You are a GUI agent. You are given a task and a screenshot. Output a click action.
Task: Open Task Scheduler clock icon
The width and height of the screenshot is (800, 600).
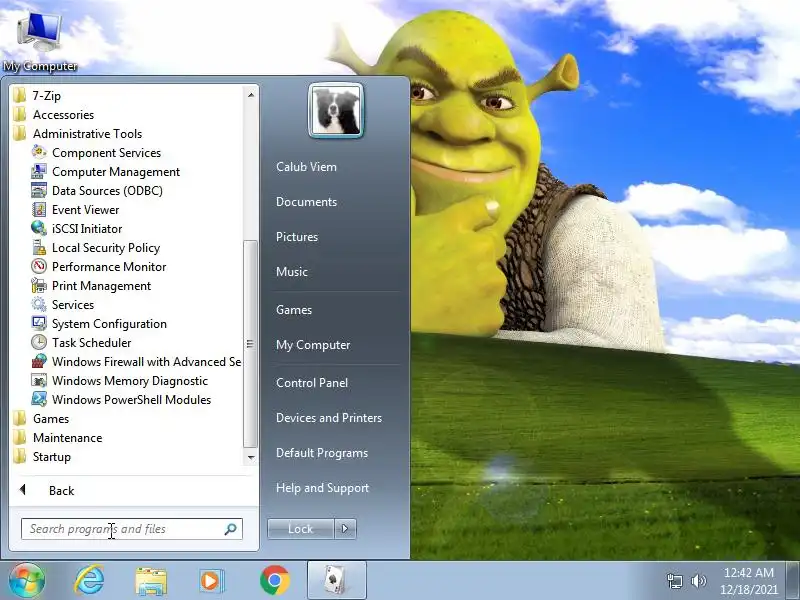coord(39,342)
